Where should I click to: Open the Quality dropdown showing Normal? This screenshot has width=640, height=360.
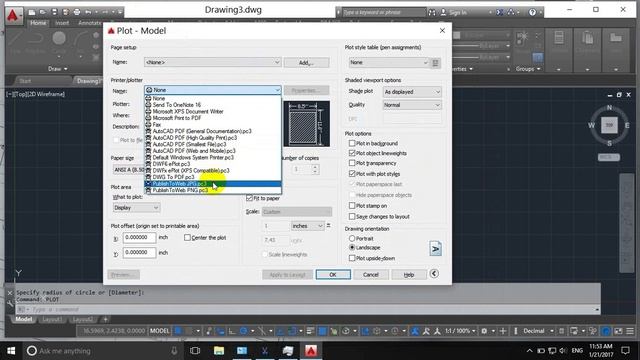pos(412,105)
